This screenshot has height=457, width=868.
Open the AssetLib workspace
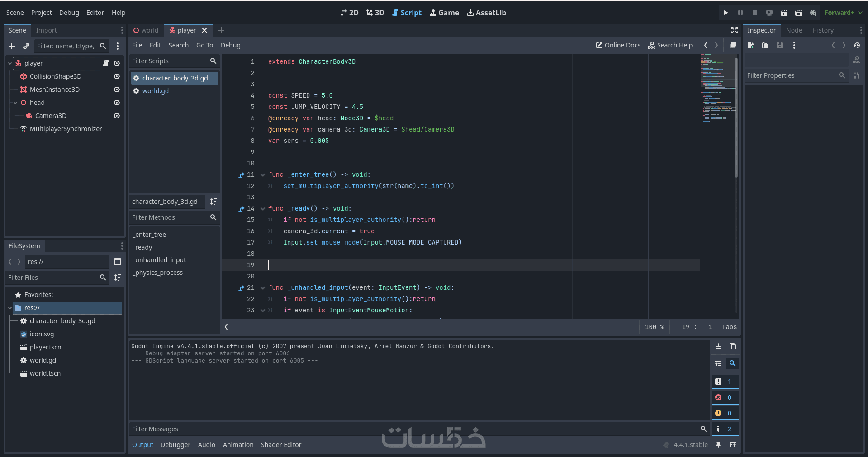487,13
